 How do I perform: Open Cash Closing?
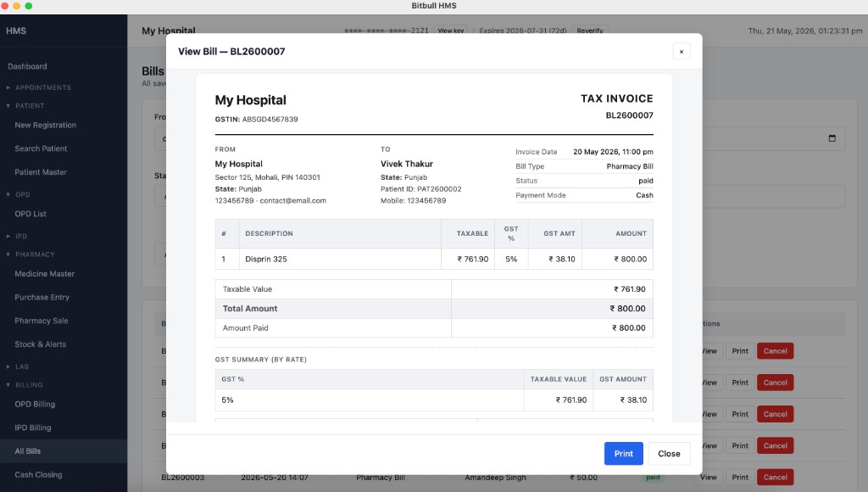tap(38, 475)
